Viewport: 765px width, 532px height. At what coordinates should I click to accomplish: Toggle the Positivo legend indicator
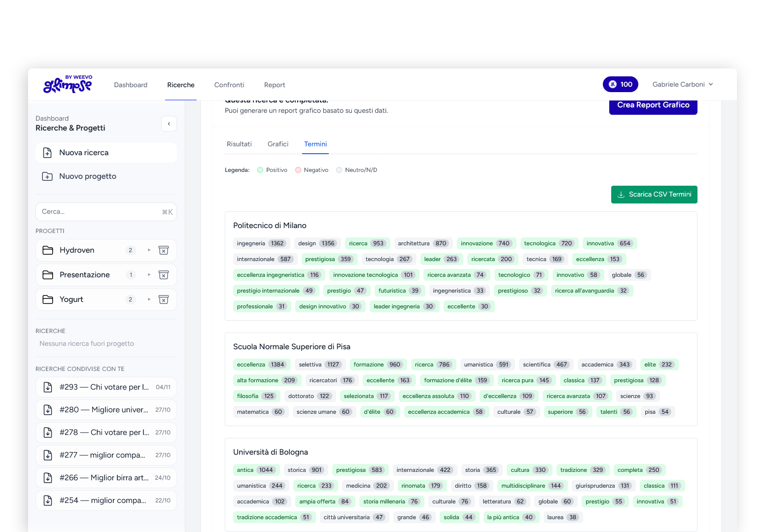(x=260, y=170)
